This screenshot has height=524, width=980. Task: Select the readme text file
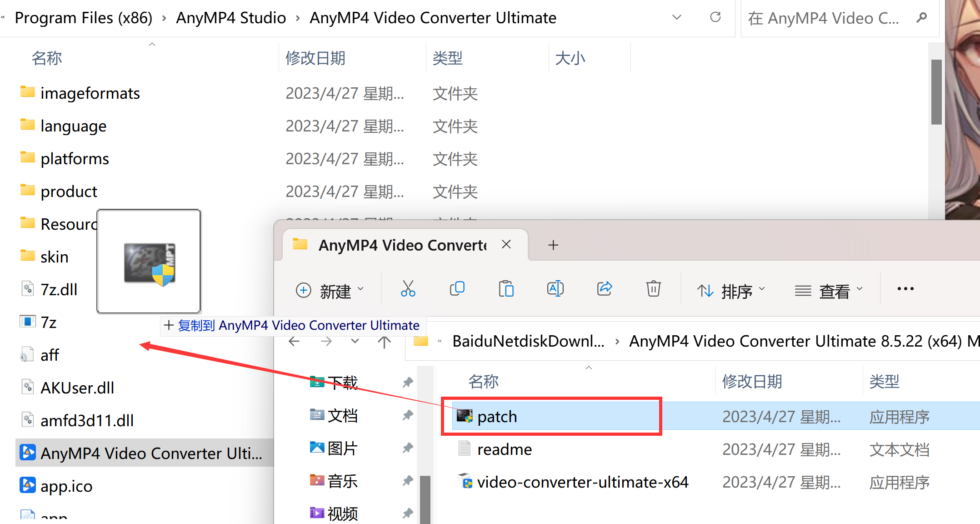point(504,449)
